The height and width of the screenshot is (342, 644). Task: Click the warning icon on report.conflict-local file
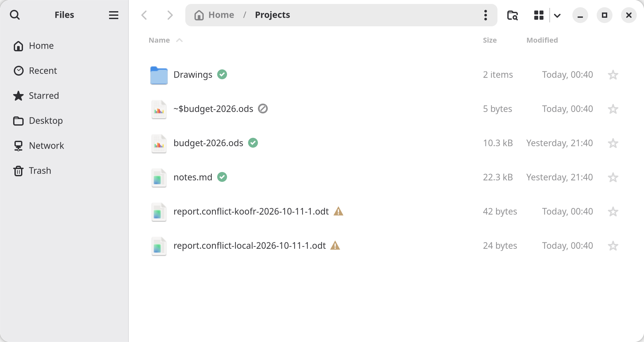pos(335,245)
